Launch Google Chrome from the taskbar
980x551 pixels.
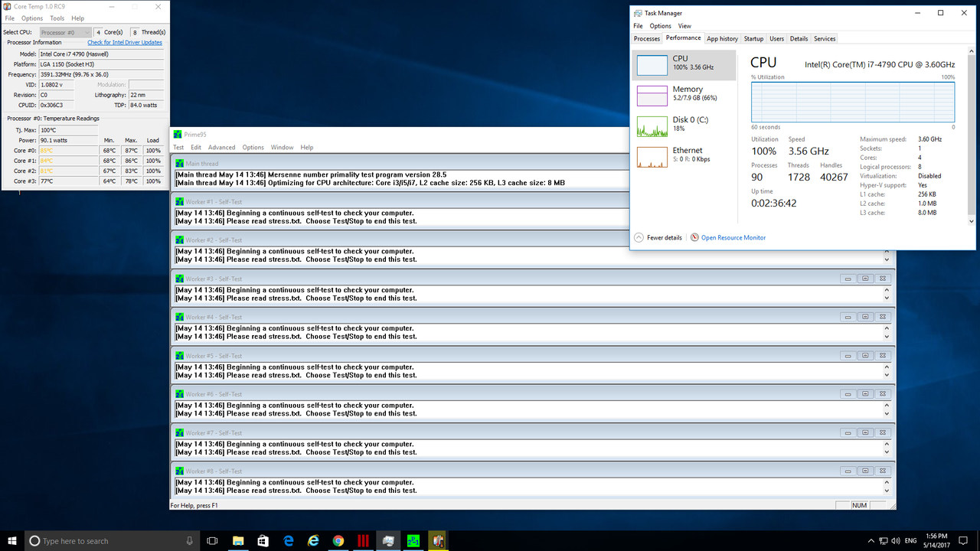pos(338,541)
